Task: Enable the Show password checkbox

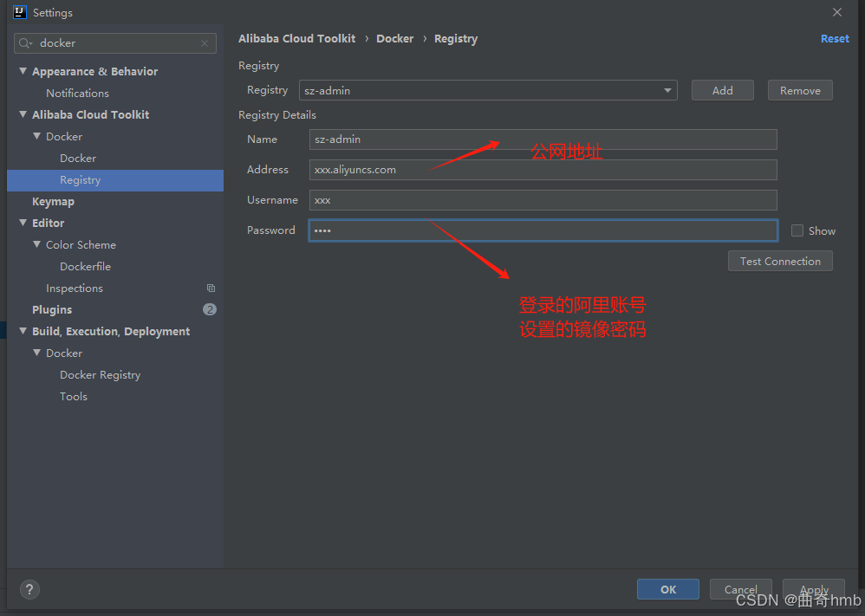Action: pyautogui.click(x=797, y=230)
